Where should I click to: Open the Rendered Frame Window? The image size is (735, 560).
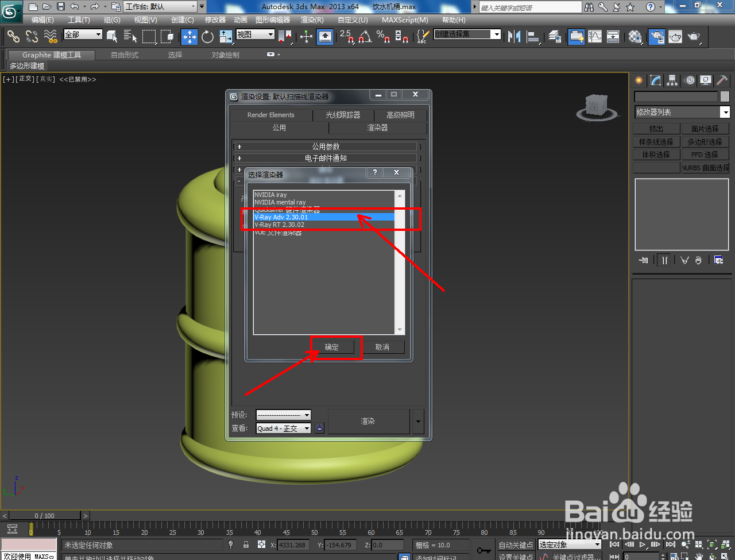point(675,37)
